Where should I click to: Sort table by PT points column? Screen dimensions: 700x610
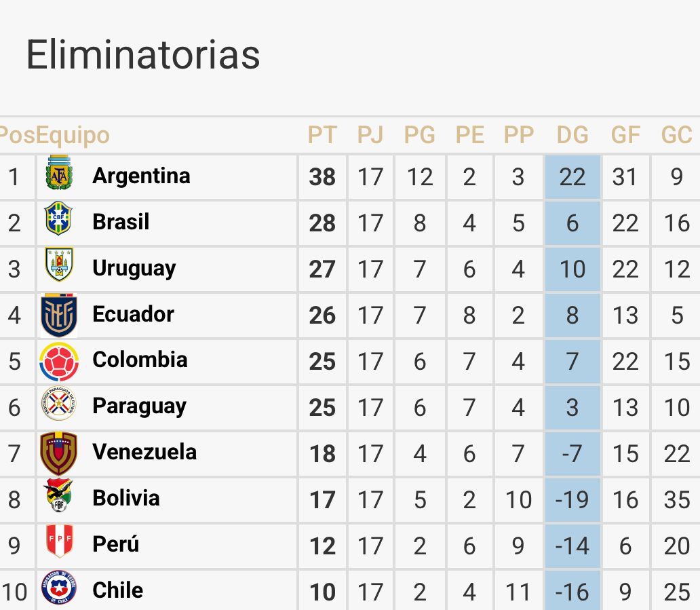[322, 135]
